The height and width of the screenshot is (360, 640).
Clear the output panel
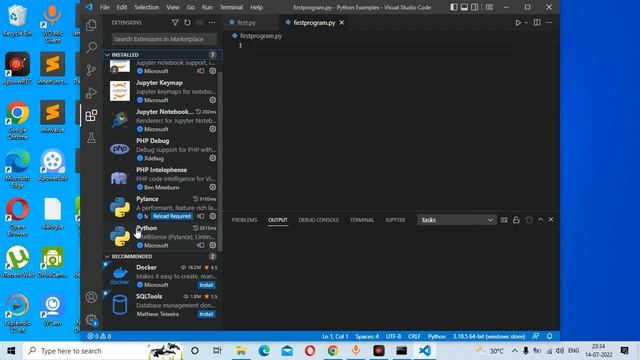click(504, 220)
